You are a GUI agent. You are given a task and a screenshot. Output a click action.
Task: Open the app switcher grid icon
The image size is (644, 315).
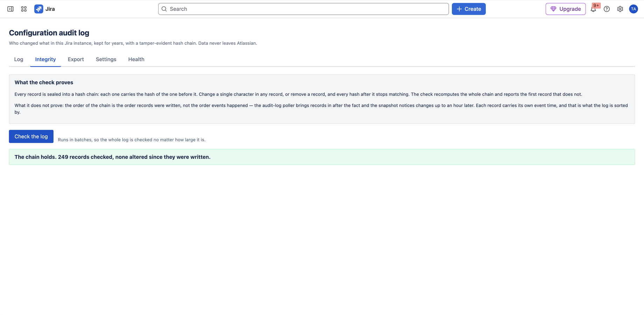[24, 9]
